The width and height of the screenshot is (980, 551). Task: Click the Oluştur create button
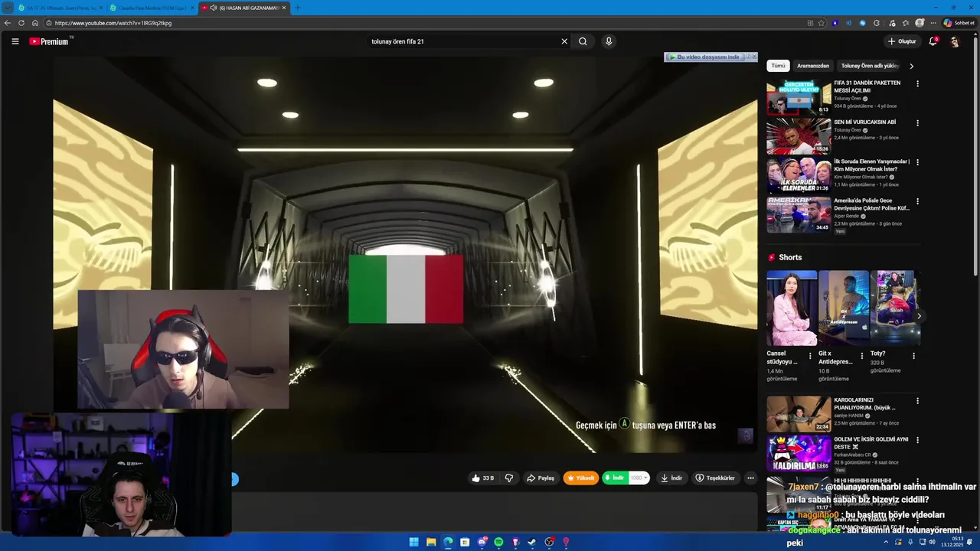tap(902, 41)
